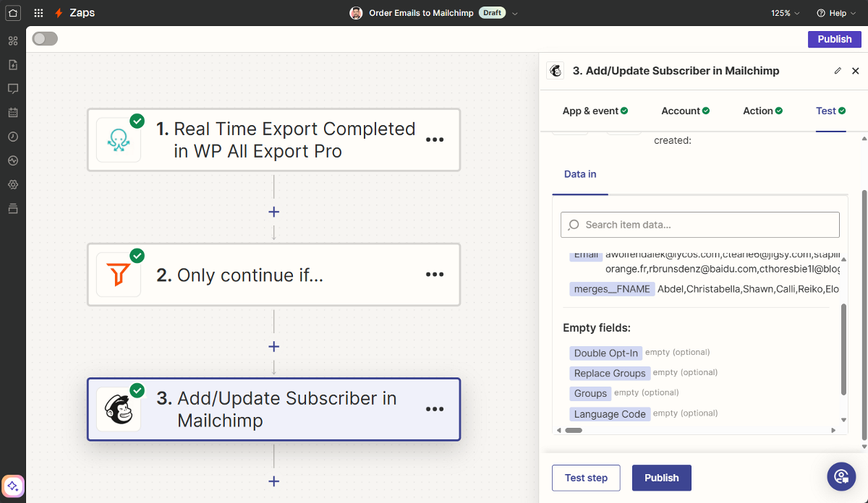The height and width of the screenshot is (503, 868).
Task: Click the Double Opt-In field label
Action: [606, 353]
